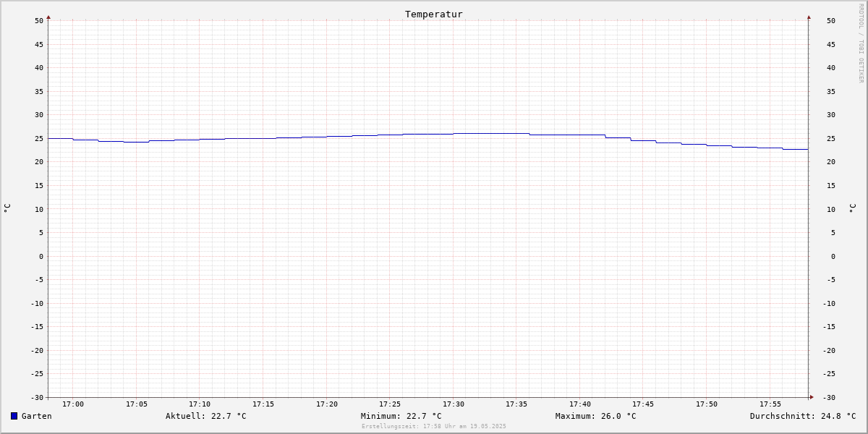Click the 25 tick label on left axis
Screen dimensions: 868x434
[x=39, y=138]
